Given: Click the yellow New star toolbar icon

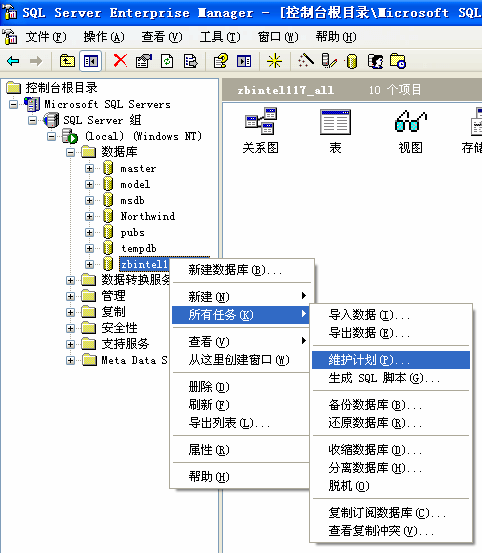Looking at the screenshot, I should pyautogui.click(x=274, y=61).
